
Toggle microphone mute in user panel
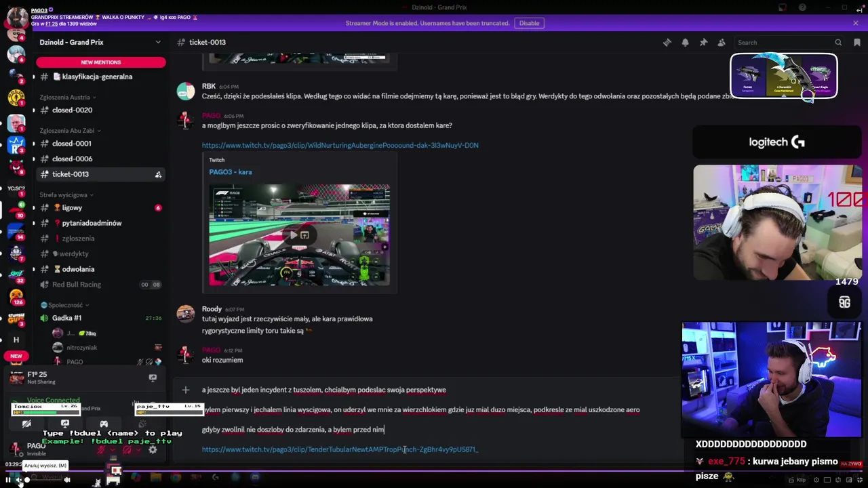pyautogui.click(x=101, y=449)
